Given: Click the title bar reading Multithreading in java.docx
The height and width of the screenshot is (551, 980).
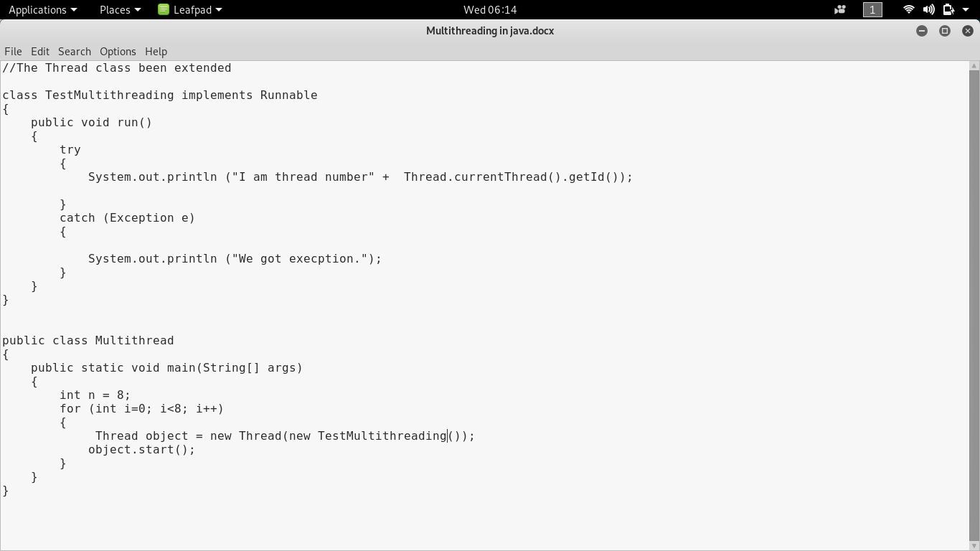Looking at the screenshot, I should click(x=490, y=30).
